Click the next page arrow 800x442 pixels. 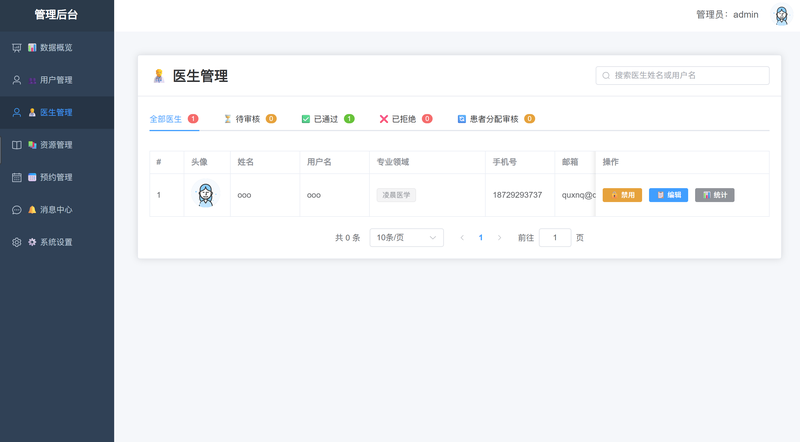click(499, 237)
